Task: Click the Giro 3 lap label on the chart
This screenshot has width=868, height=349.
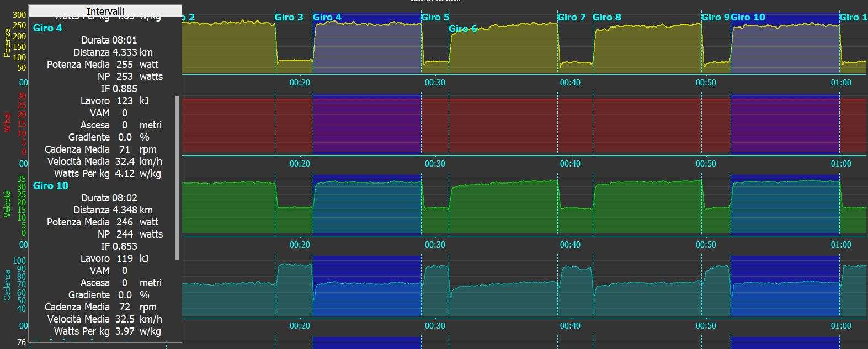Action: point(289,17)
